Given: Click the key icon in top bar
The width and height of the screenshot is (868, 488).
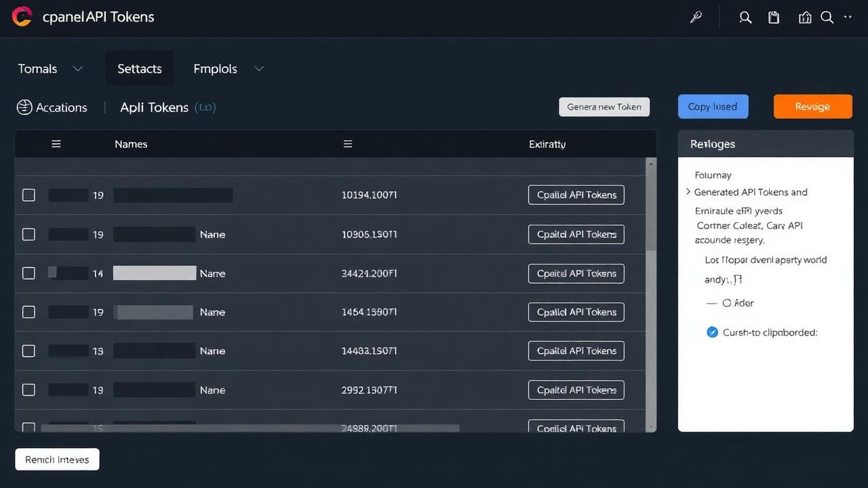Looking at the screenshot, I should click(x=696, y=18).
